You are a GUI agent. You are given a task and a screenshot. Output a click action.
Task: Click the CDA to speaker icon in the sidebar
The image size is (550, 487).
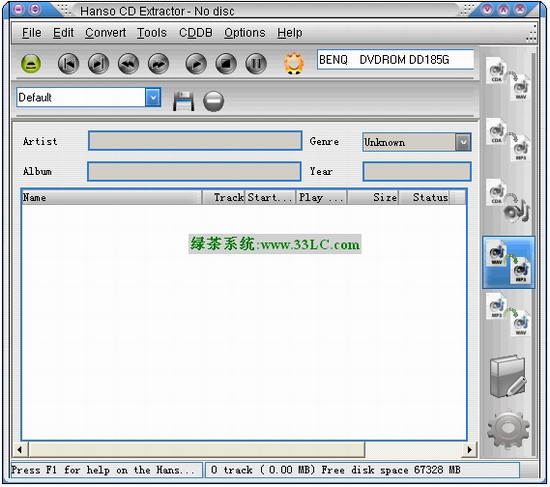(x=509, y=201)
